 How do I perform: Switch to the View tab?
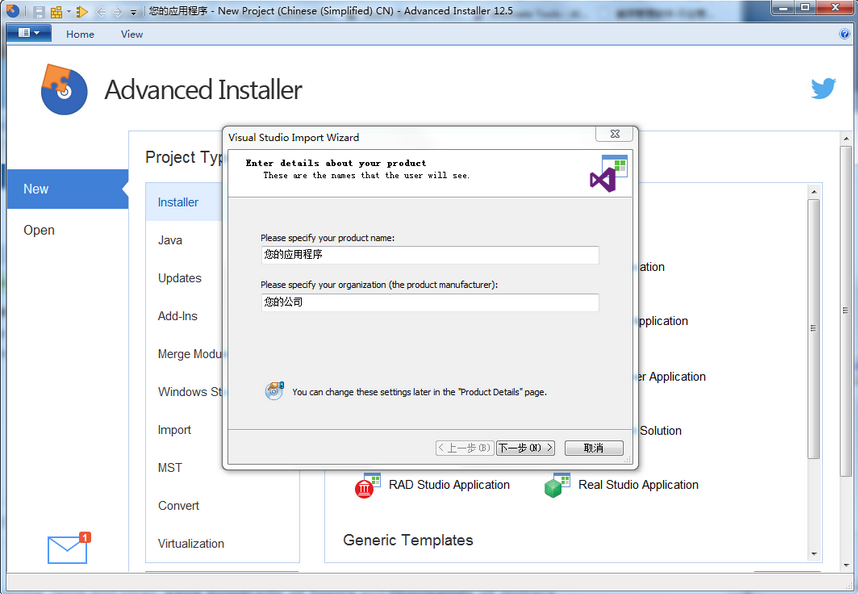tap(131, 33)
